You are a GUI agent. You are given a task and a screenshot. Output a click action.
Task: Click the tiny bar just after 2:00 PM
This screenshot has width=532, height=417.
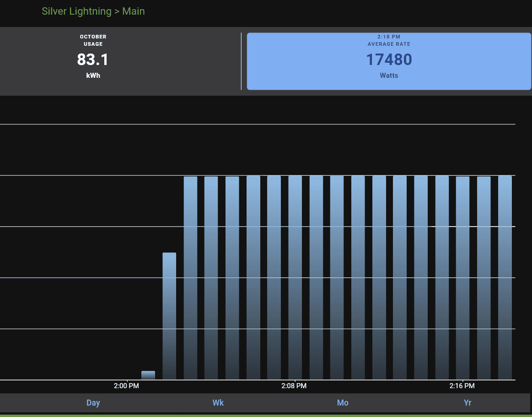[x=148, y=375]
